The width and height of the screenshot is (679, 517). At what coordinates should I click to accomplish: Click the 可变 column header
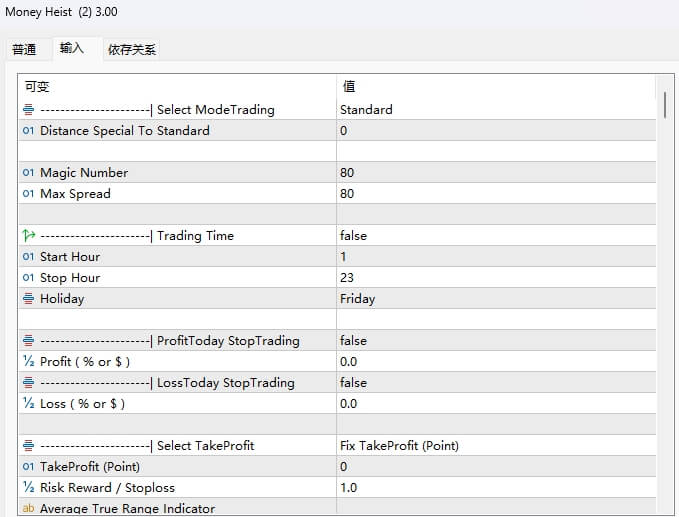(x=177, y=87)
